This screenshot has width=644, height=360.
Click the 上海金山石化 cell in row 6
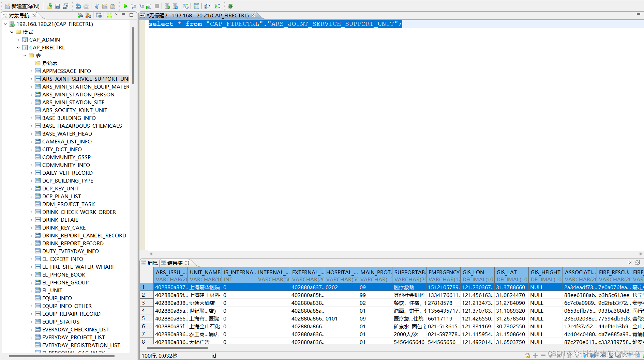tap(205, 326)
